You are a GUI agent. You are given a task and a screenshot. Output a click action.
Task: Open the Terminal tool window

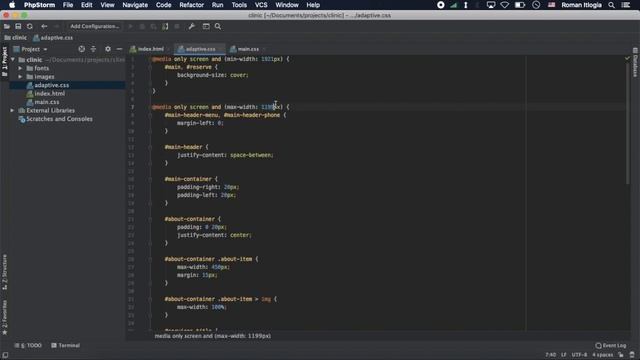(x=65, y=345)
